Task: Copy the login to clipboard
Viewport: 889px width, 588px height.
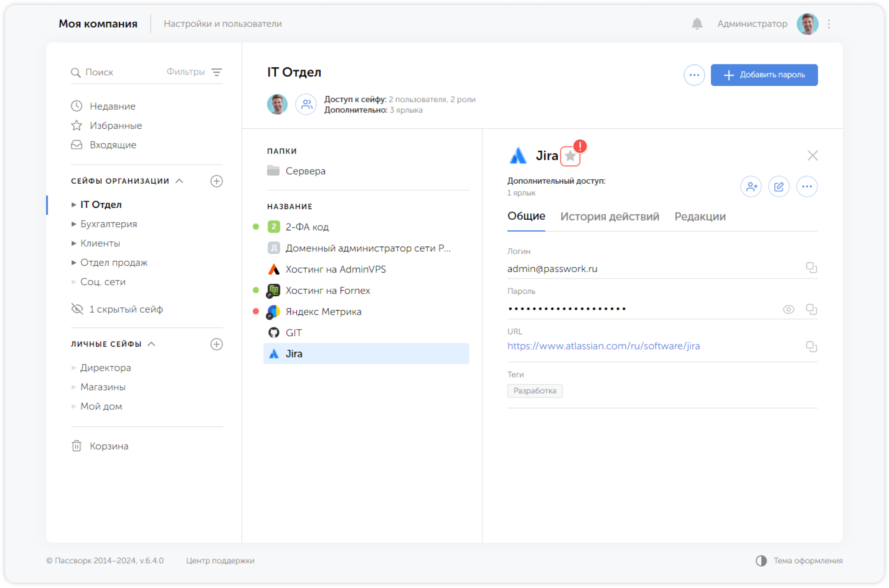Action: point(811,267)
